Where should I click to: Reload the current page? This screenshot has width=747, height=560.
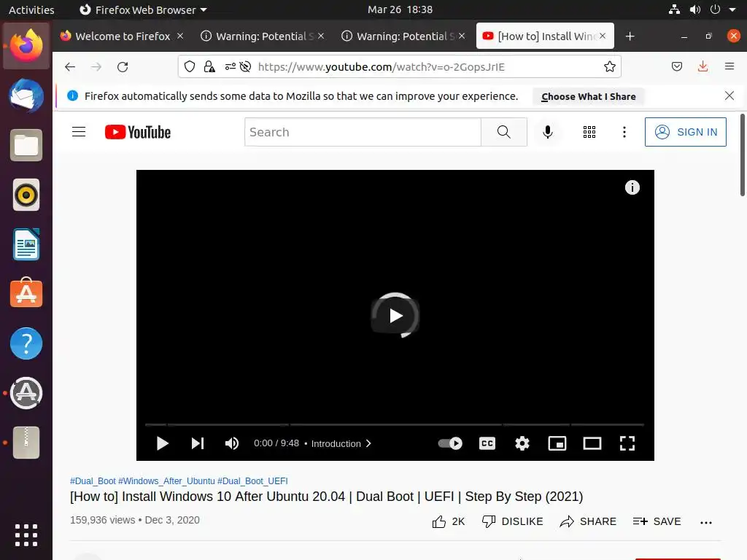(123, 66)
